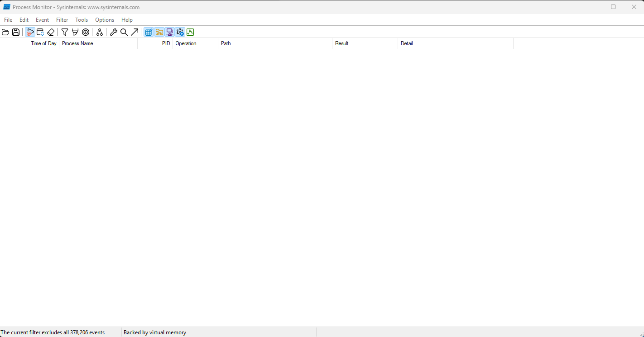Click the Jump To arrow icon
Image resolution: width=644 pixels, height=337 pixels.
coord(135,32)
